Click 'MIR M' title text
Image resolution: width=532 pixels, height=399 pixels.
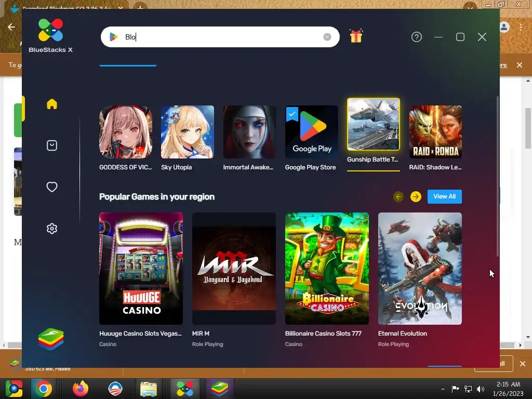point(201,334)
